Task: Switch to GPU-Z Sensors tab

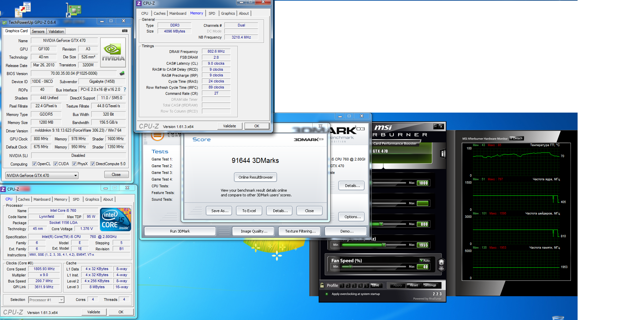Action: [38, 31]
